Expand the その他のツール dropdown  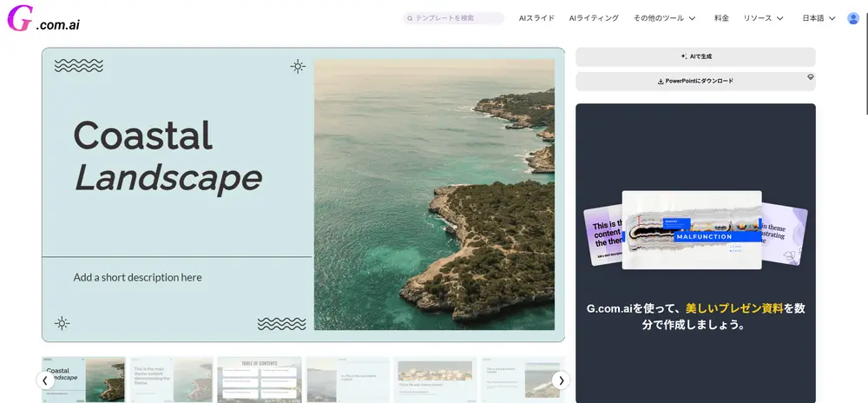tap(664, 18)
